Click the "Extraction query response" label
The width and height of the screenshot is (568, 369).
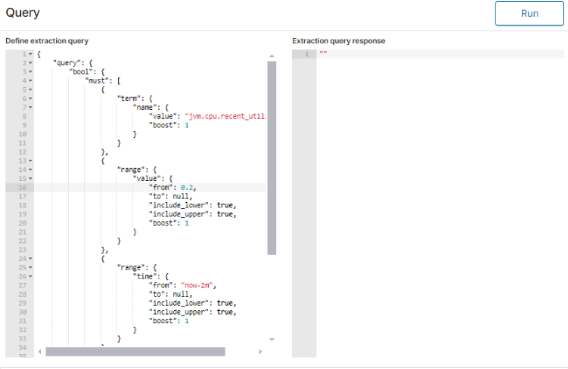click(x=339, y=41)
